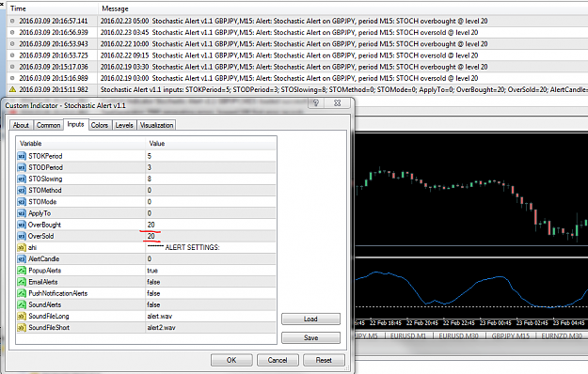The height and width of the screenshot is (374, 588).
Task: Select the log row timestamped 20:16:53.725
Action: (x=297, y=55)
